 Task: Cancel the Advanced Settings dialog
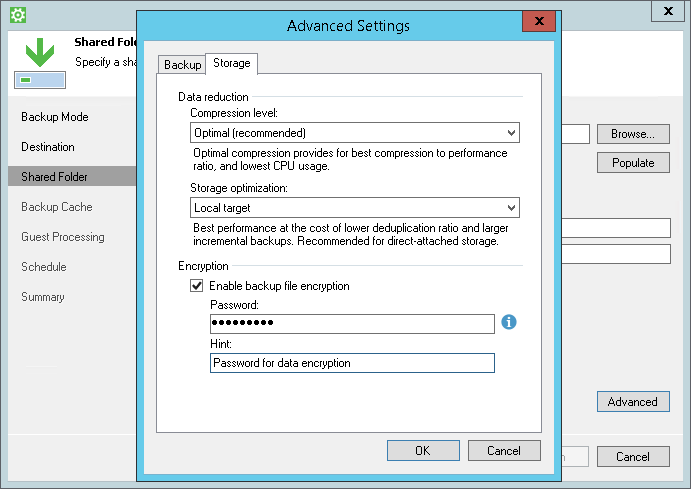pos(504,450)
